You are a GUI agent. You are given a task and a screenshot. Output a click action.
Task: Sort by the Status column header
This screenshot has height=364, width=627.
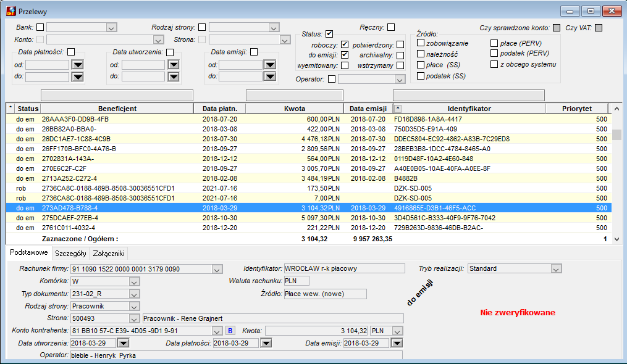click(x=28, y=109)
